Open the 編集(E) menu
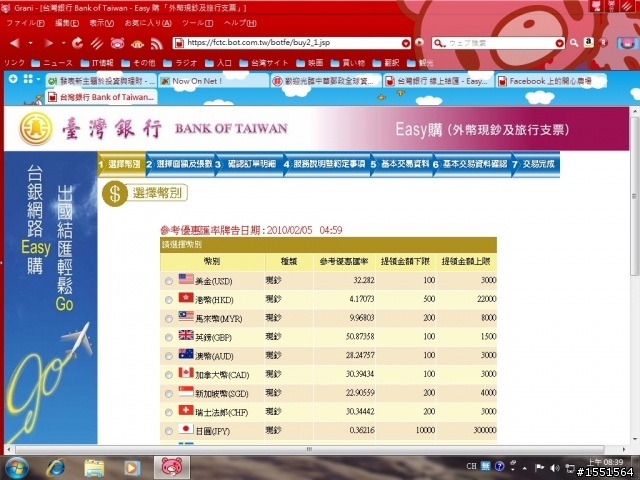This screenshot has height=480, width=640. click(x=67, y=23)
